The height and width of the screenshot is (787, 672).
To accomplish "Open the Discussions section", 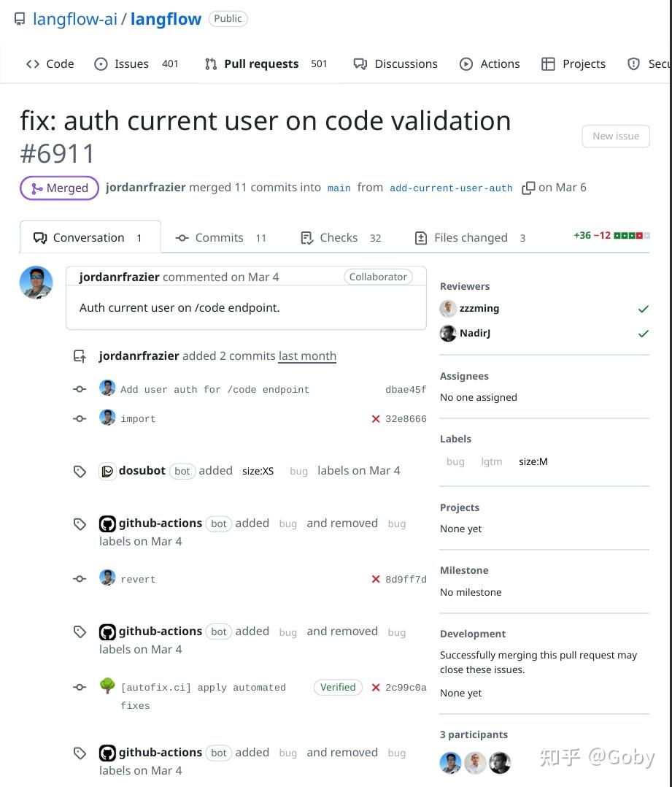I will [x=405, y=64].
